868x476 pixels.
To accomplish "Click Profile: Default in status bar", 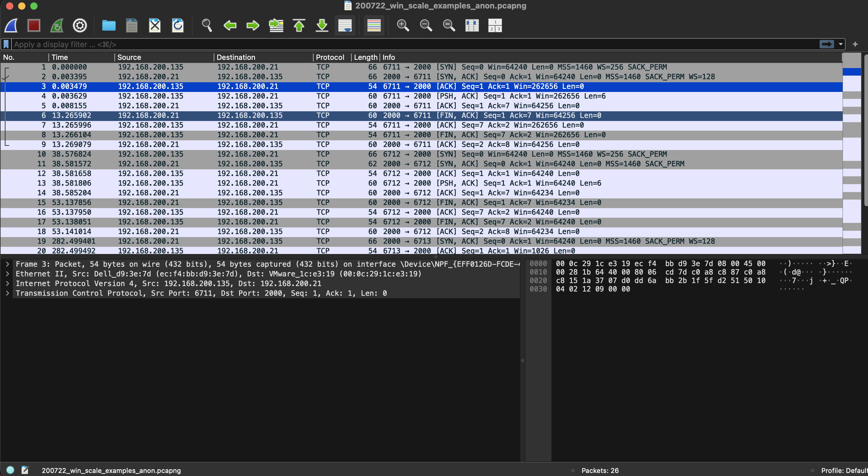I will click(844, 470).
